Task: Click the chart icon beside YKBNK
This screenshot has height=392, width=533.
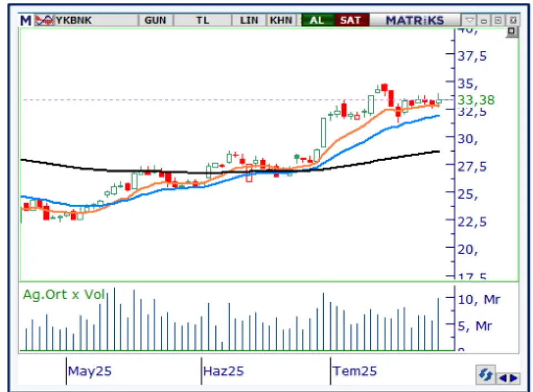Action: pyautogui.click(x=44, y=21)
